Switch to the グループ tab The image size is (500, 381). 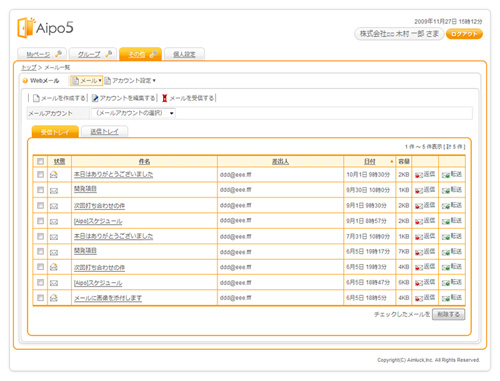[x=93, y=54]
